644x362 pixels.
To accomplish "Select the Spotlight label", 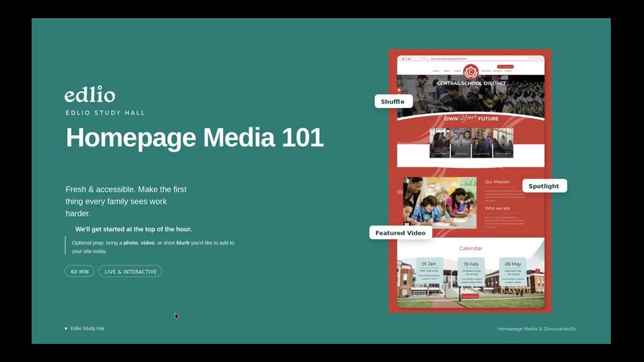I will (x=544, y=186).
